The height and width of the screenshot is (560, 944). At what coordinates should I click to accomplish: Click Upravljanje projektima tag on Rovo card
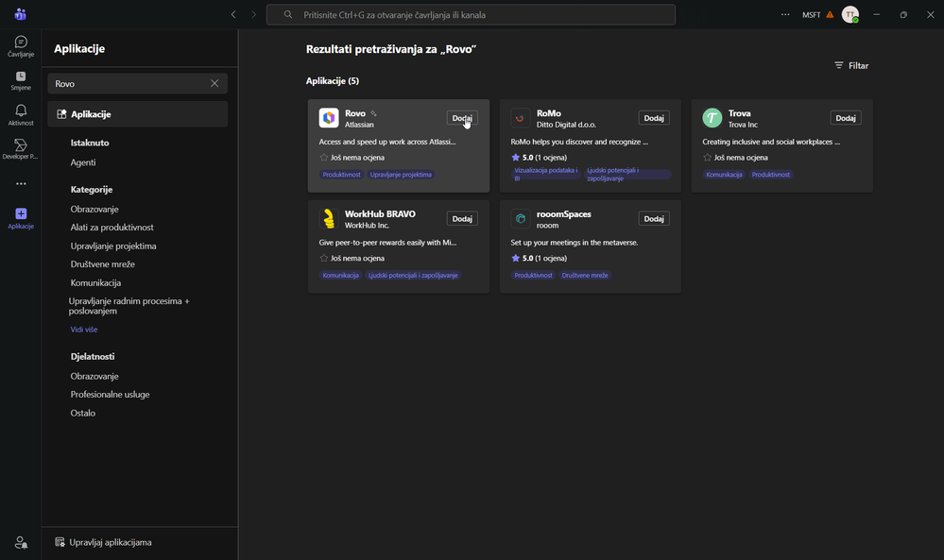click(401, 175)
